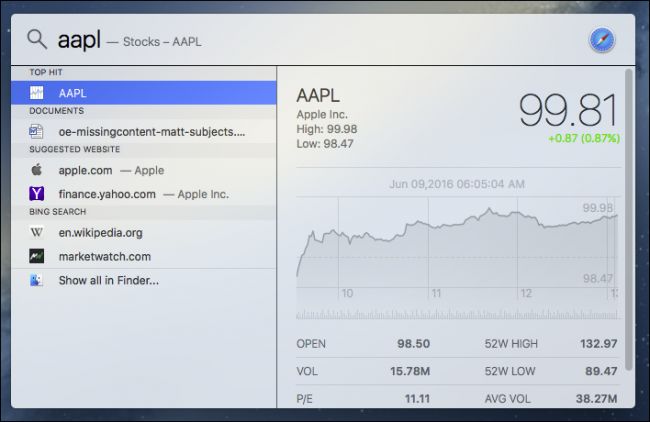Click the Low: 98.47 text
Screen dimensions: 650x422
[x=325, y=144]
